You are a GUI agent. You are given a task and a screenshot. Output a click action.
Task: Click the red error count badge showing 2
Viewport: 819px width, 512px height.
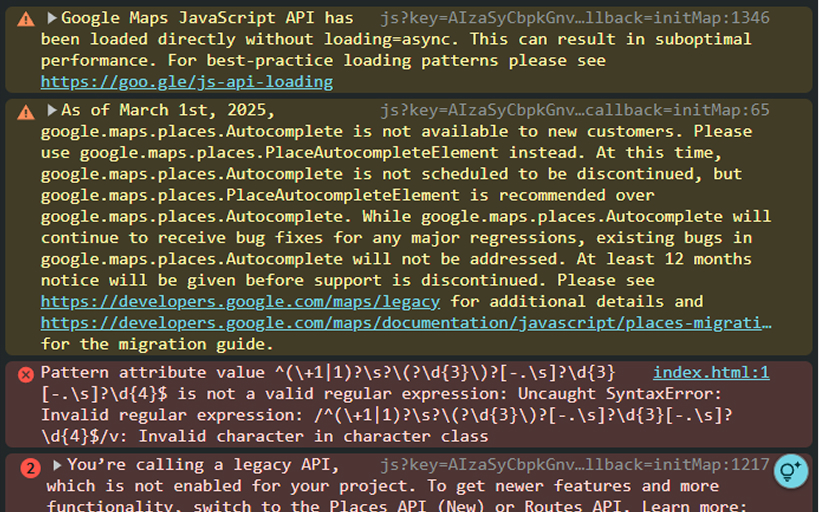(29, 467)
